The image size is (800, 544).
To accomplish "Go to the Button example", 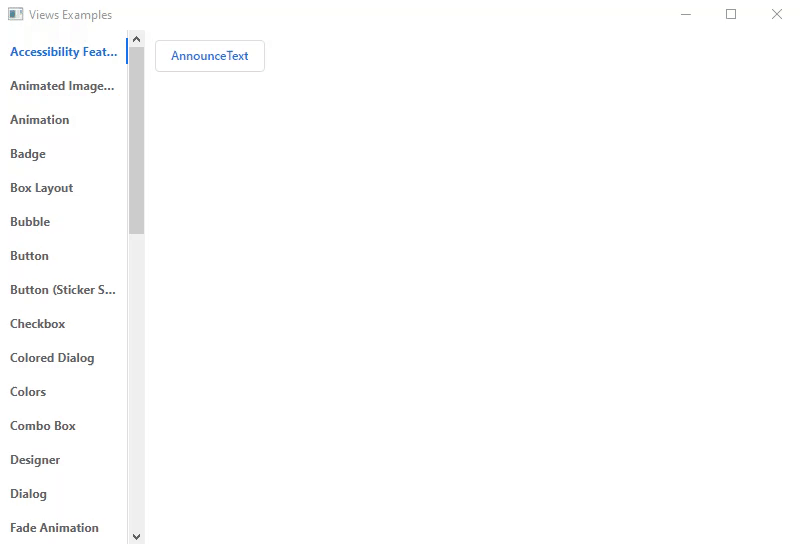I will [x=30, y=256].
